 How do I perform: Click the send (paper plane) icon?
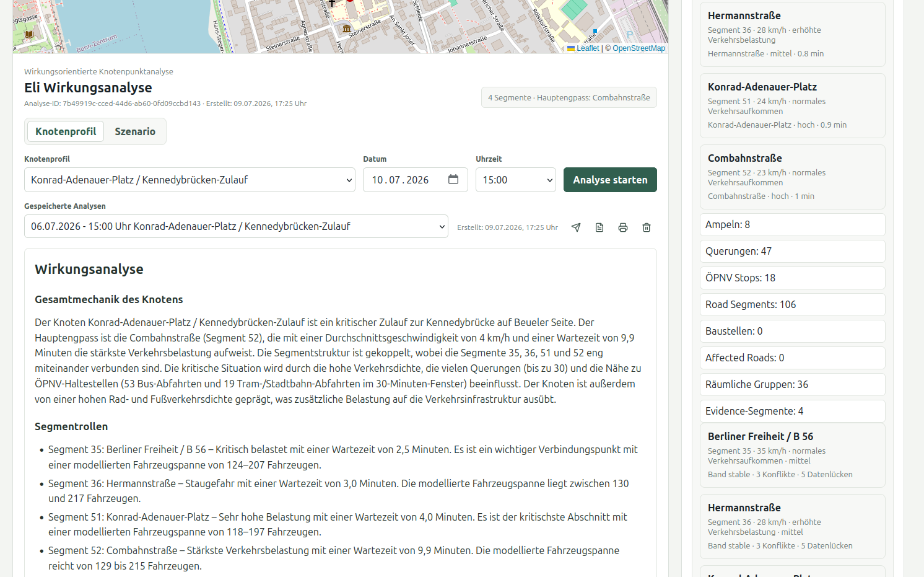point(576,227)
